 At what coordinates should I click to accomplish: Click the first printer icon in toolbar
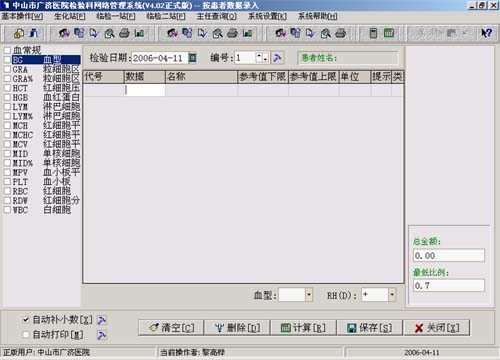pyautogui.click(x=124, y=33)
